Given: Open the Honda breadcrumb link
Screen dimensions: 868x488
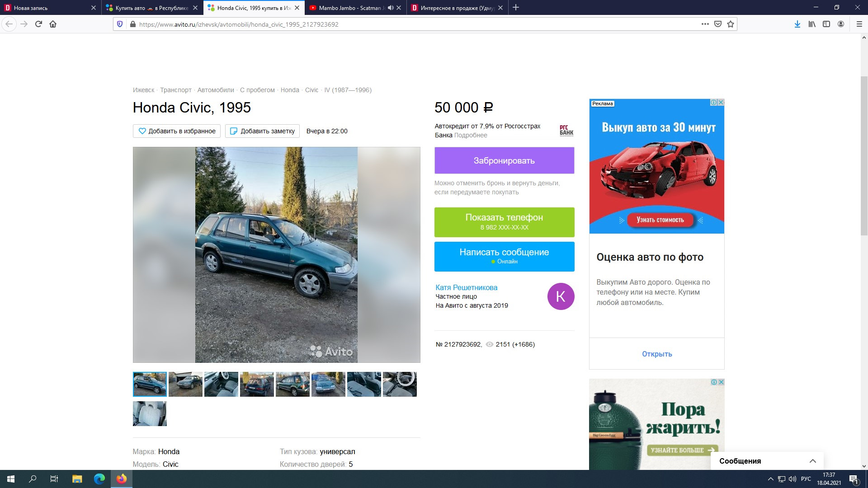Looking at the screenshot, I should 290,90.
